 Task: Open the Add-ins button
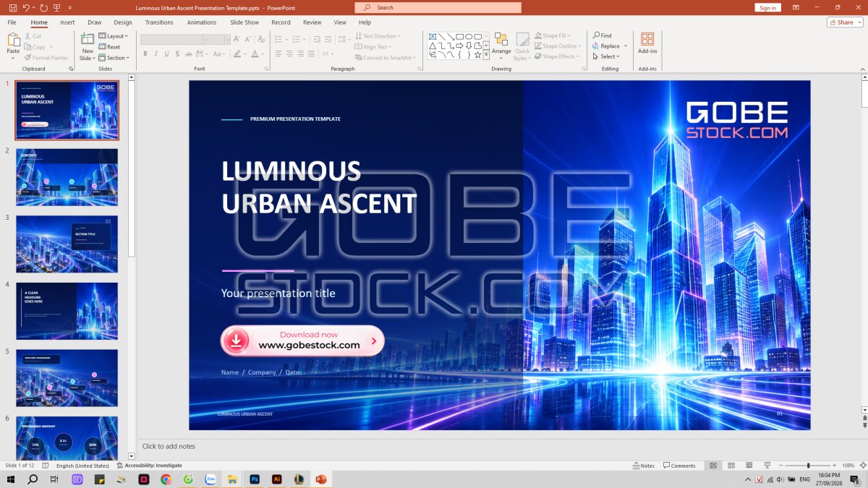point(647,43)
